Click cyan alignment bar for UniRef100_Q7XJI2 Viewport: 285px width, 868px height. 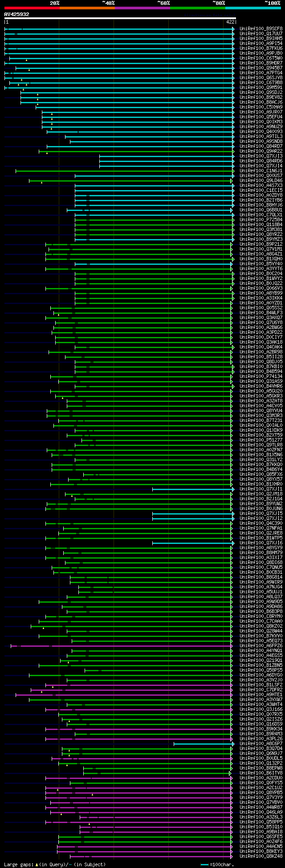point(193,519)
